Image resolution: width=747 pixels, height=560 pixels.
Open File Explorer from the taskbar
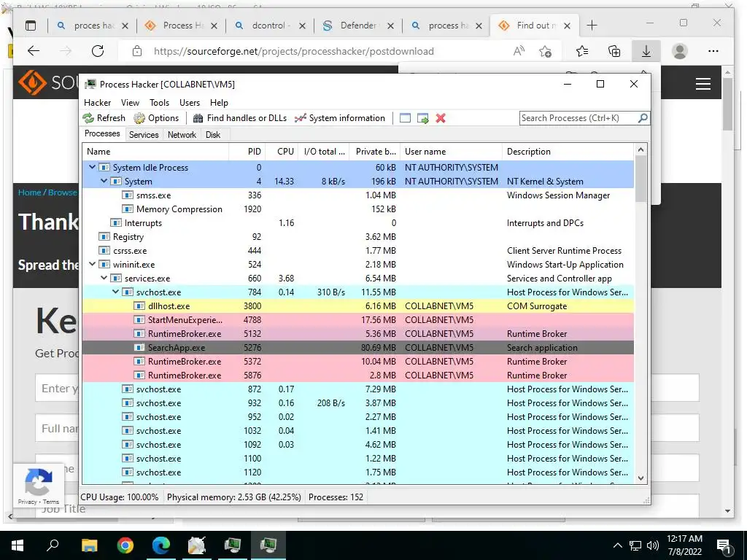click(x=89, y=545)
